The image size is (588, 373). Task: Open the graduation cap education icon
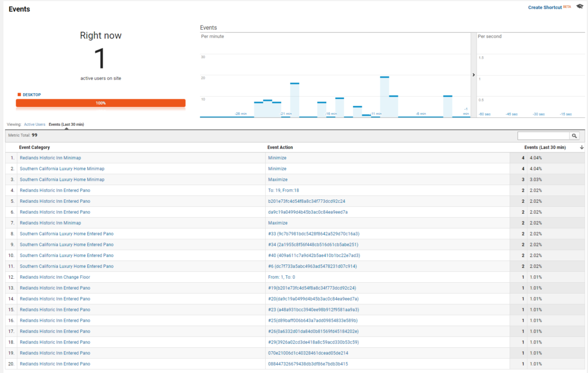[x=580, y=6]
